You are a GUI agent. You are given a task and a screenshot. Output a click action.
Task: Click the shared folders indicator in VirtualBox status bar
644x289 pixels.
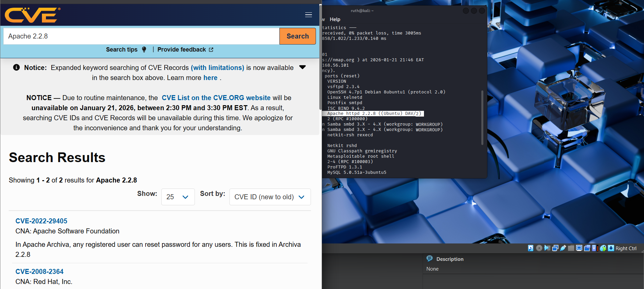click(571, 248)
